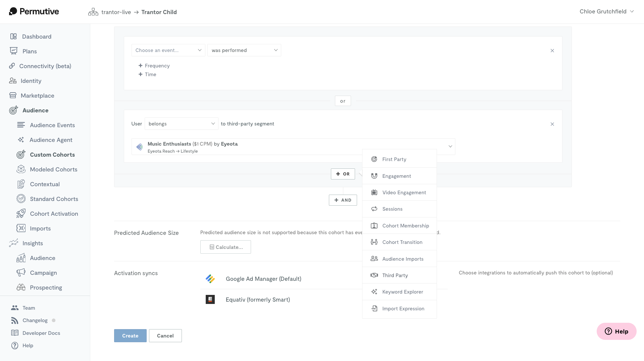Click the Permutive logo
644x361 pixels.
click(34, 11)
